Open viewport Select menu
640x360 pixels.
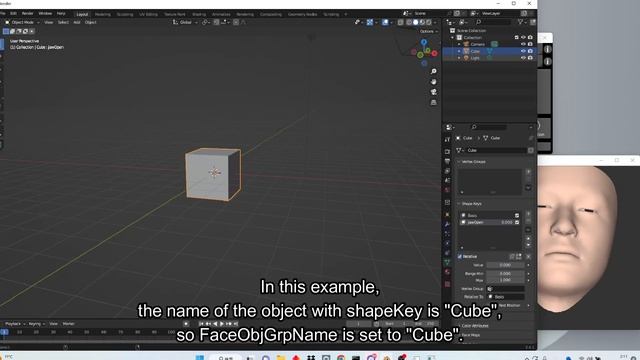tap(63, 22)
